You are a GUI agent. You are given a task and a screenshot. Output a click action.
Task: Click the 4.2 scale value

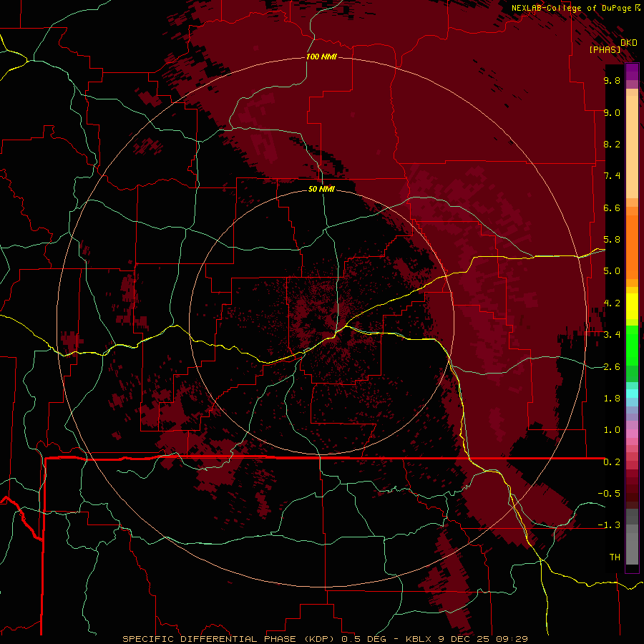[x=612, y=303]
